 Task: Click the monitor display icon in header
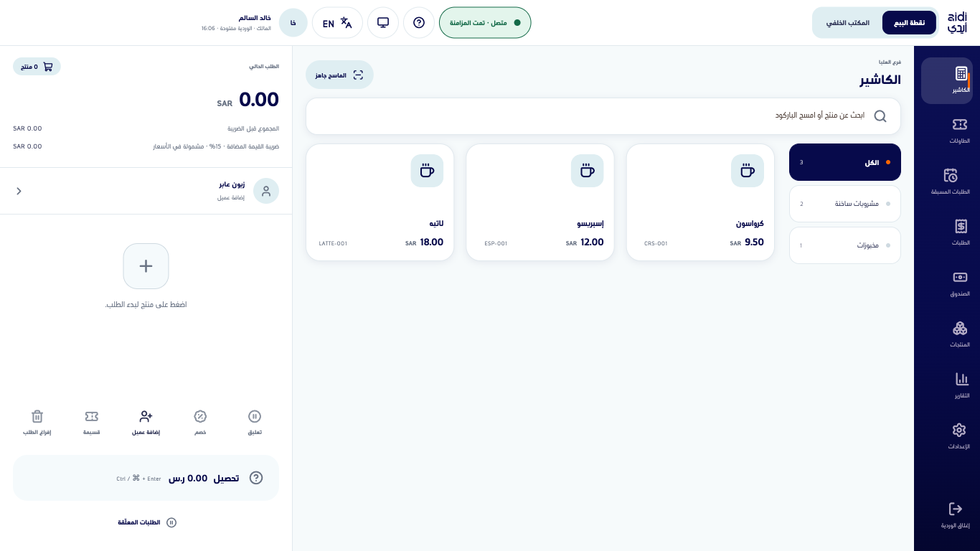[383, 23]
